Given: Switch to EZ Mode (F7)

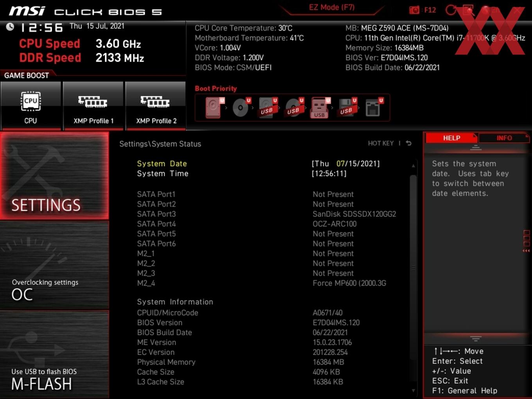Looking at the screenshot, I should 332,7.
